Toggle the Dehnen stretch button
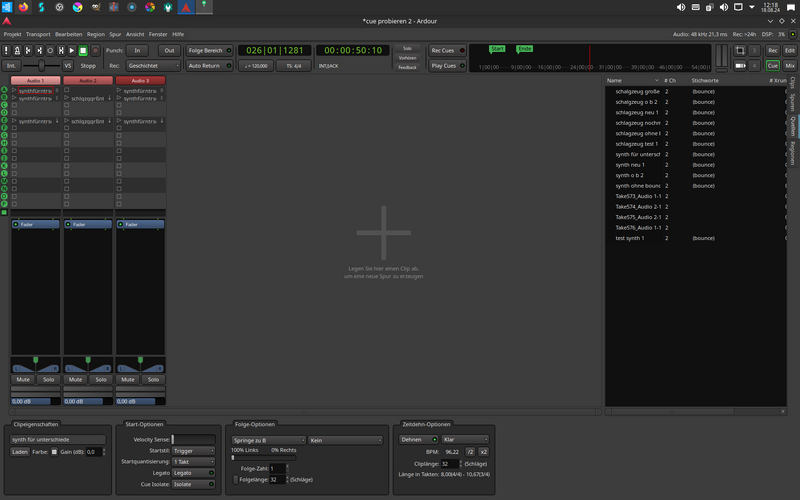800x500 pixels. tap(418, 439)
